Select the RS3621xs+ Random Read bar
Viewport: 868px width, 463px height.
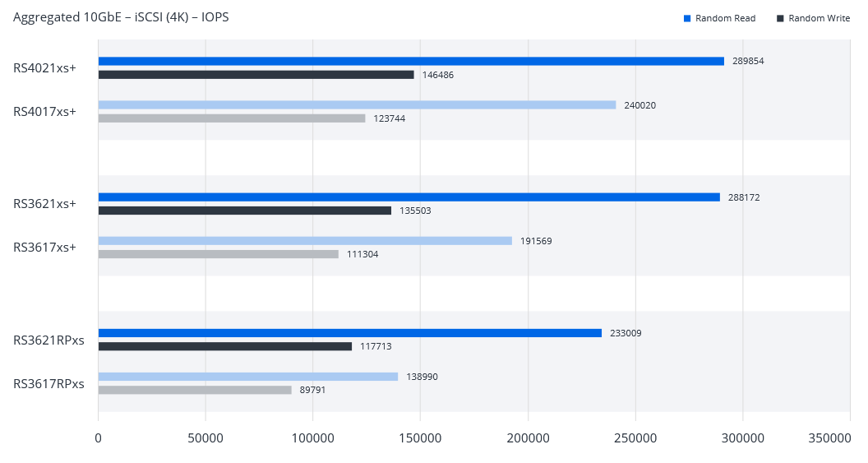[x=409, y=197]
